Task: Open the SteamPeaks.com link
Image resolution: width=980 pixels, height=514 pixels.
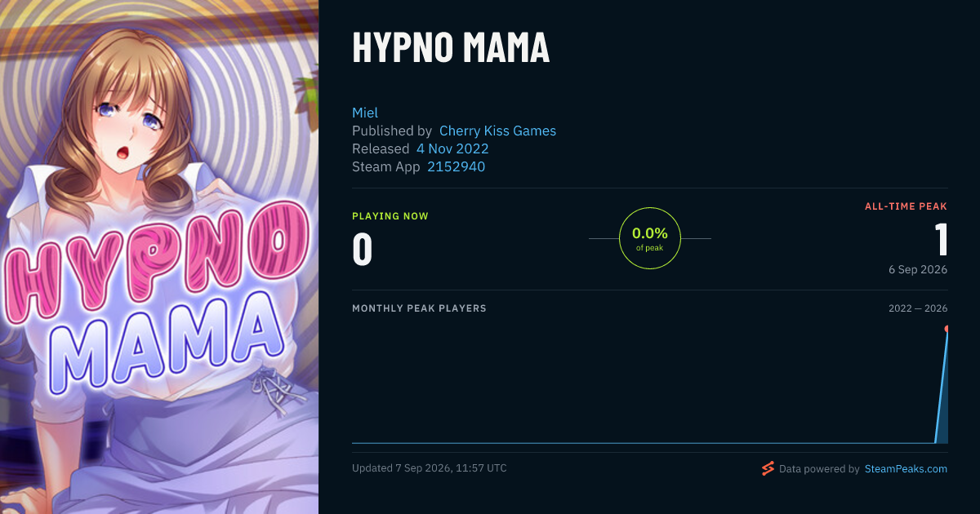Action: pyautogui.click(x=906, y=469)
